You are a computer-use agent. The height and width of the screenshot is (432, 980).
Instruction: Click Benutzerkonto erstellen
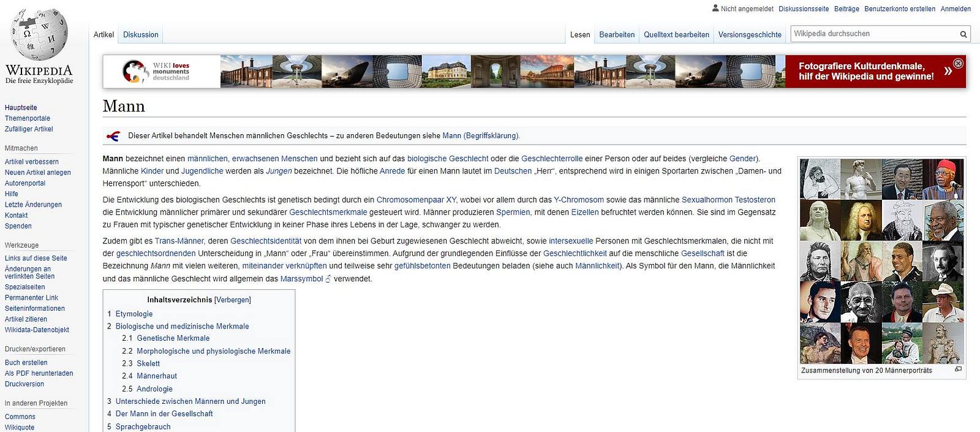(x=900, y=9)
